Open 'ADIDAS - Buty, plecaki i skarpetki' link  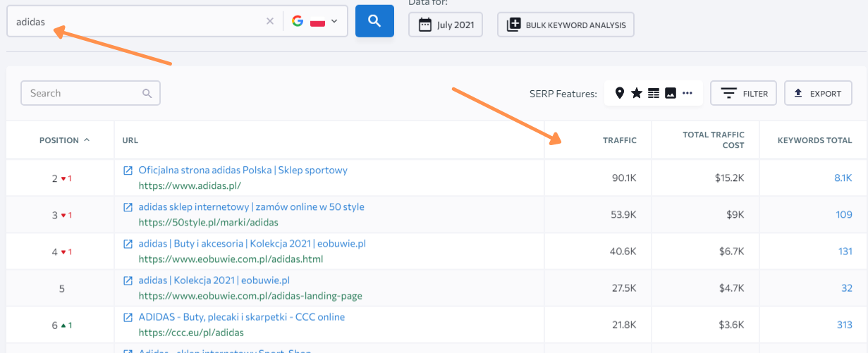[242, 317]
